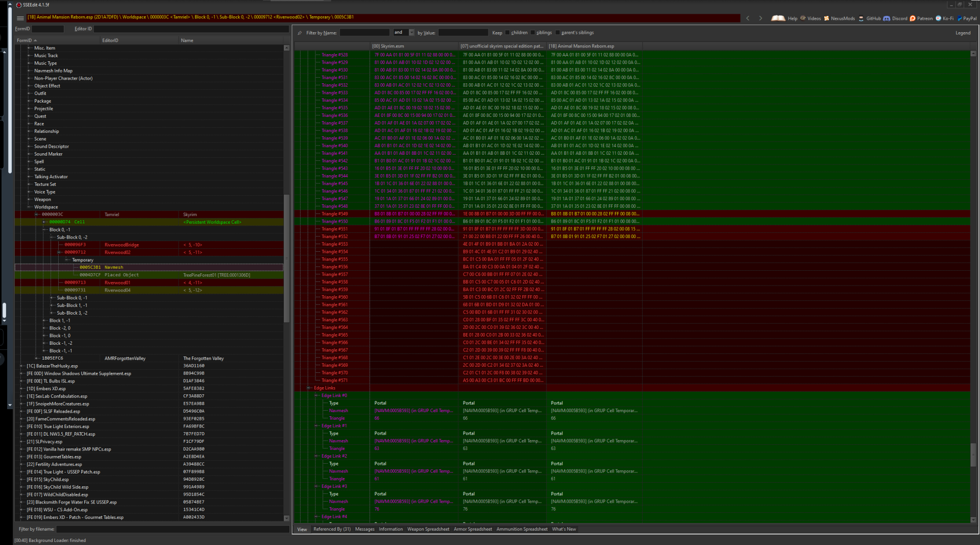Collapse the Temporary group node
This screenshot has width=980, height=545.
(67, 260)
